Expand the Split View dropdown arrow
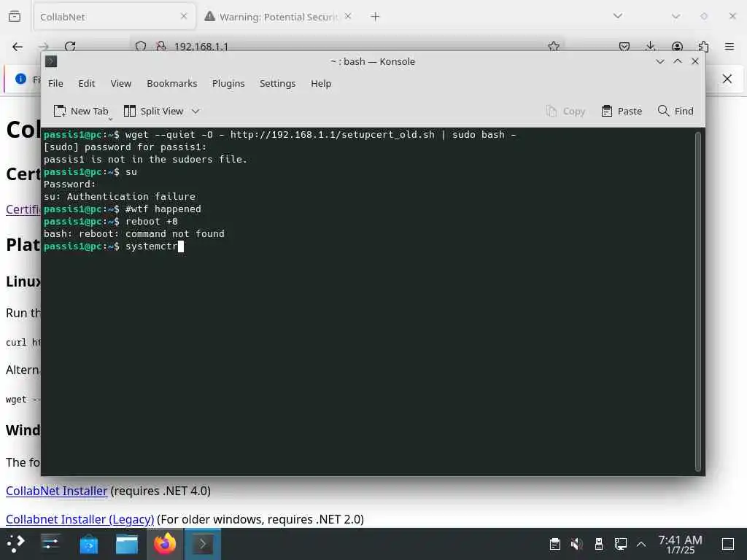747x560 pixels. click(x=196, y=111)
